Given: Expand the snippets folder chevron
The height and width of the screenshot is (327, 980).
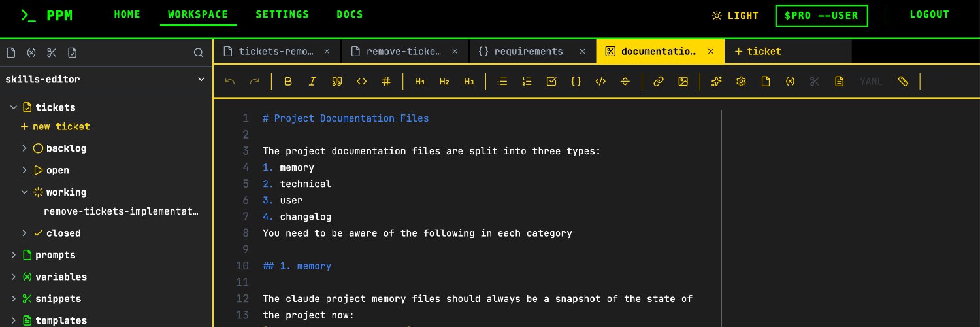Looking at the screenshot, I should point(13,299).
